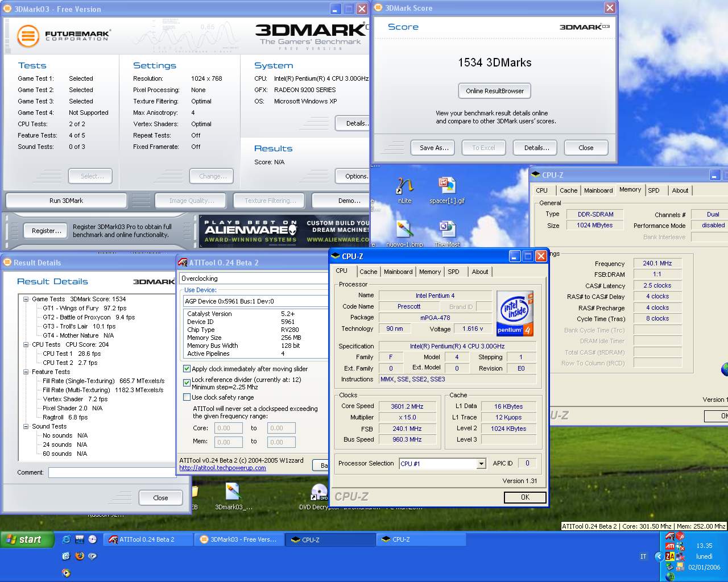Collapse the Sound Tests tree node

click(x=26, y=426)
